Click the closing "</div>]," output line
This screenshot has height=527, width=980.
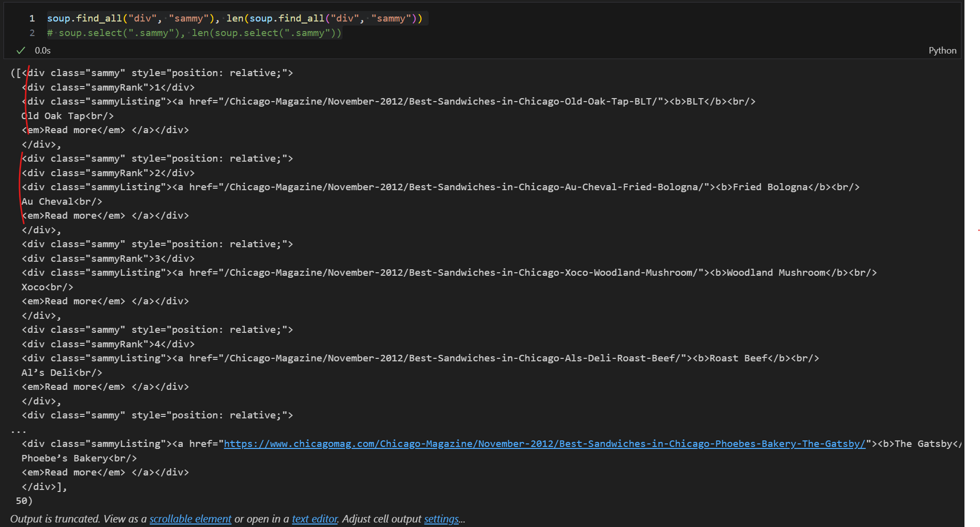coord(44,487)
